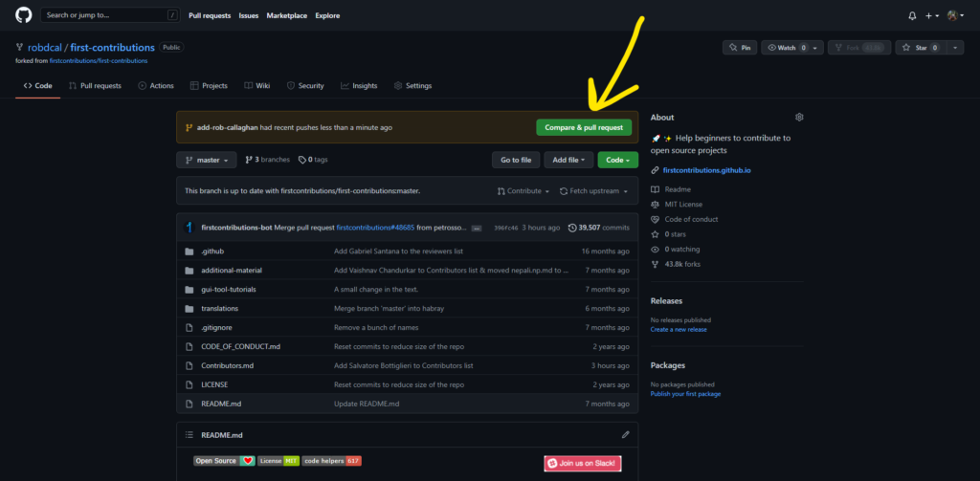This screenshot has width=980, height=481.
Task: Open the Add file dropdown
Action: tap(568, 160)
